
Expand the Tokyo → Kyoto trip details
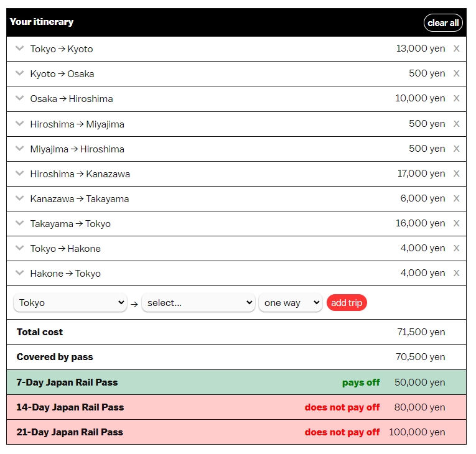pyautogui.click(x=19, y=49)
